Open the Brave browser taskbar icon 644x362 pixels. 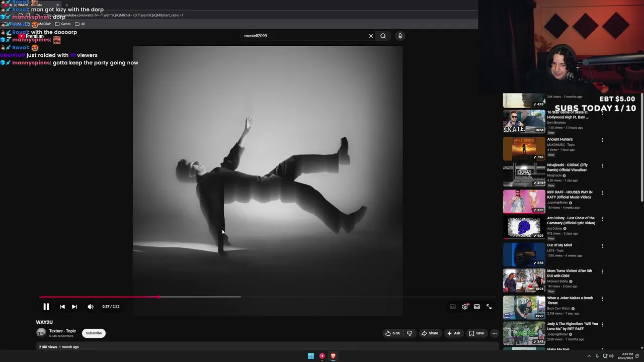click(333, 356)
